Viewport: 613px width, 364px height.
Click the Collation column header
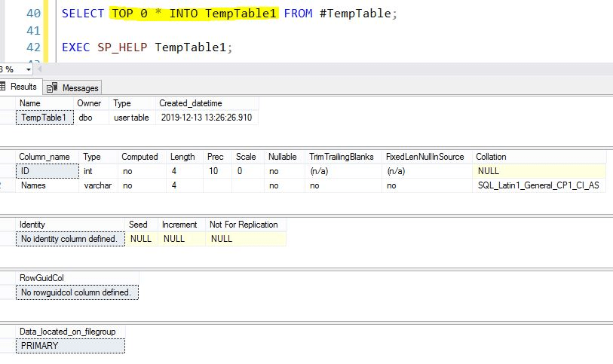(539, 157)
